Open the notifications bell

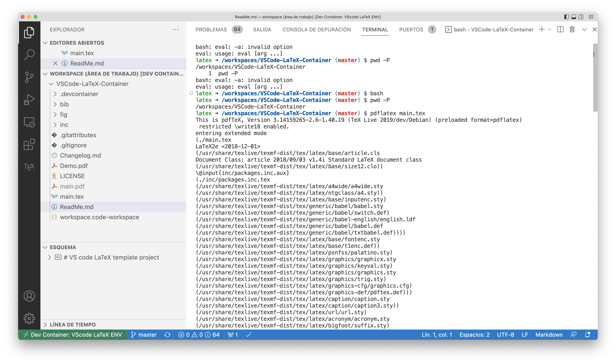tap(588, 335)
